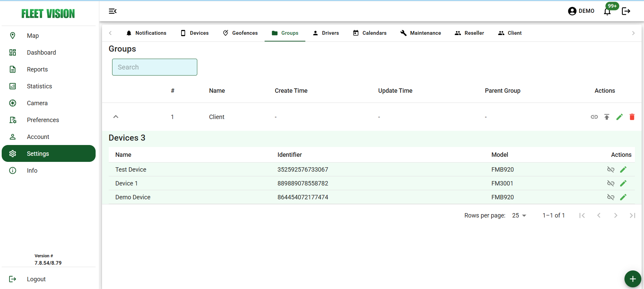Switch to the Client tab

510,33
